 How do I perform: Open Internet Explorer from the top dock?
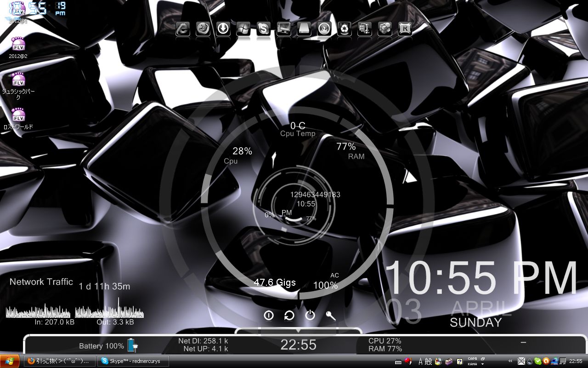(x=183, y=29)
